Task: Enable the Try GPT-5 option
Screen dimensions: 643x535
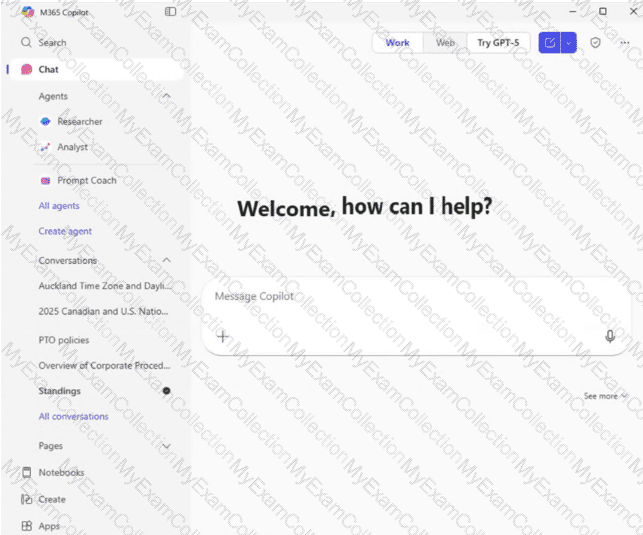Action: [x=498, y=43]
